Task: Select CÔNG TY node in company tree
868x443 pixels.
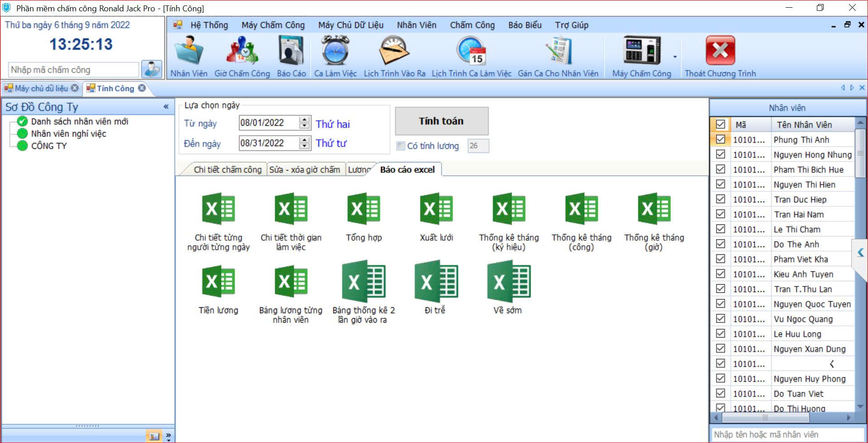Action: pos(49,146)
